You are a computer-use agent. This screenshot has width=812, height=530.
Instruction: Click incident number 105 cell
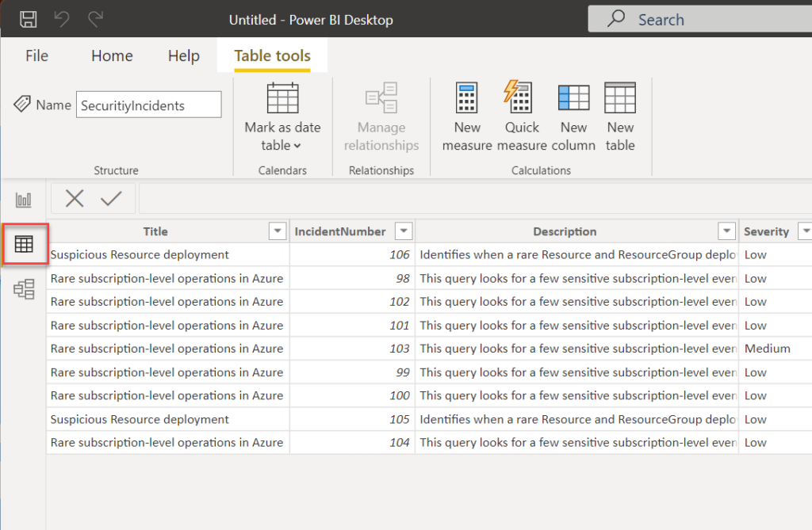(352, 419)
